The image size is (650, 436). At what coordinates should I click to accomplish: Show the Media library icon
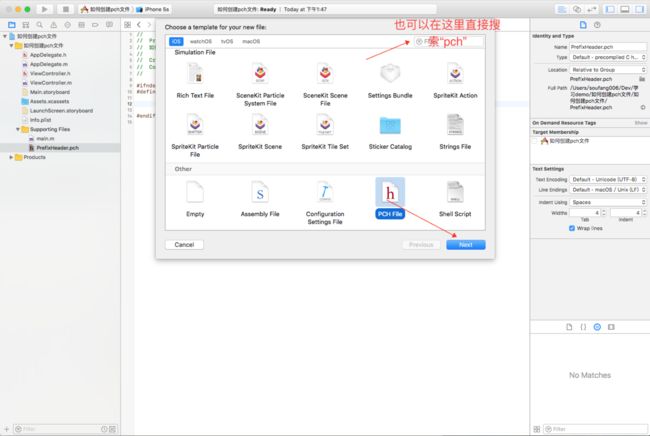(x=611, y=327)
